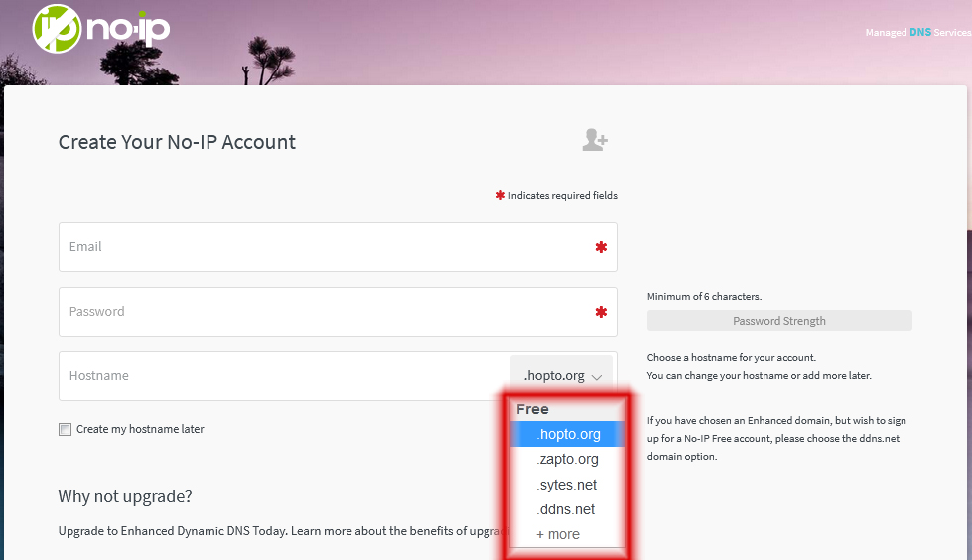972x560 pixels.
Task: Open the .hopto.org domain dropdown
Action: [x=562, y=375]
